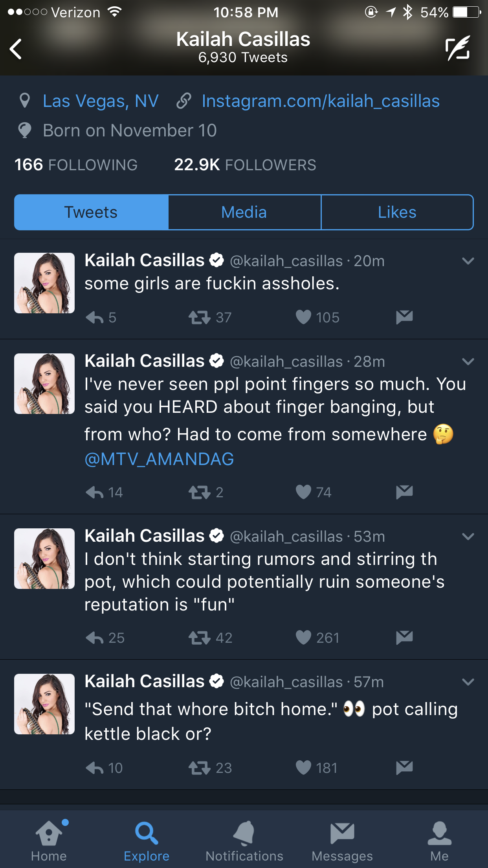Image resolution: width=488 pixels, height=868 pixels.
Task: Open profile picture on the 53m tweet
Action: pos(44,559)
